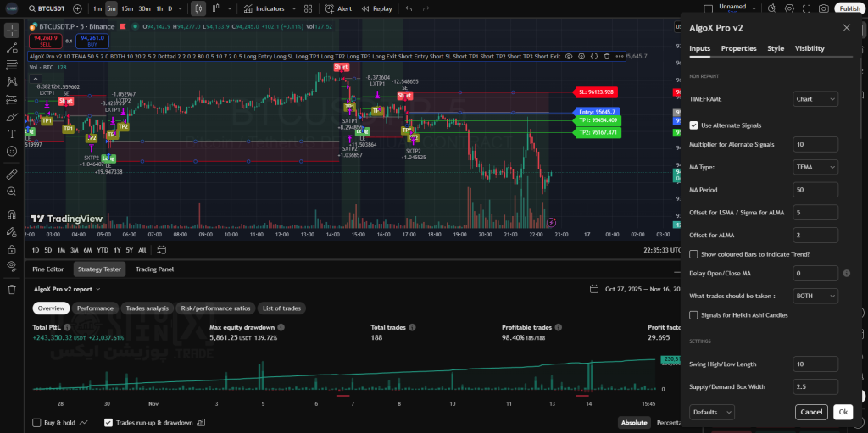Select the trend line drawing tool
Image resolution: width=868 pixels, height=433 pixels.
click(12, 47)
